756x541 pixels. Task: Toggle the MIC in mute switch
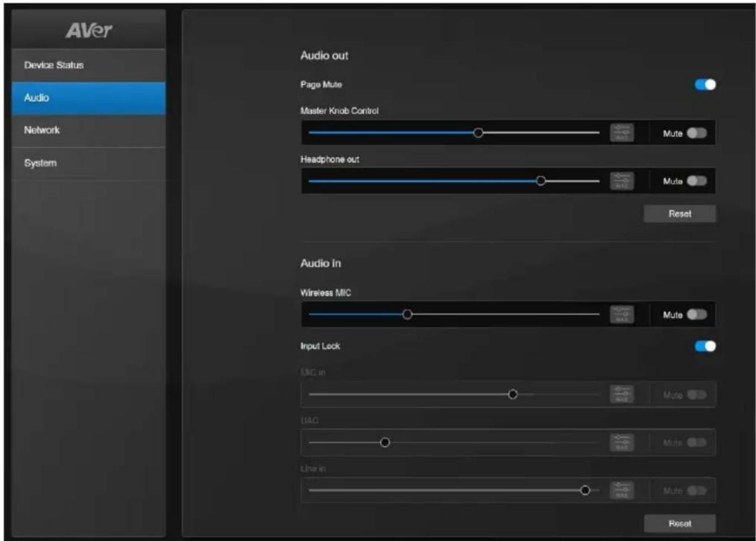(697, 395)
